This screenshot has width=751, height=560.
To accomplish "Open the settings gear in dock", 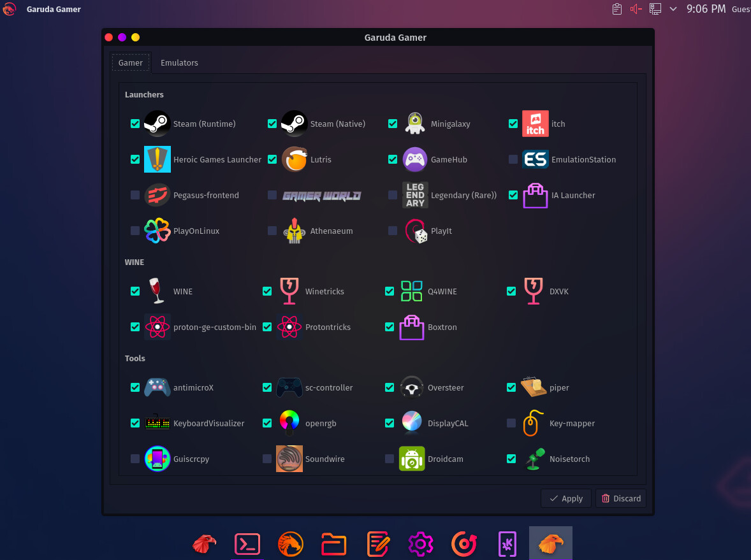I will coord(421,544).
